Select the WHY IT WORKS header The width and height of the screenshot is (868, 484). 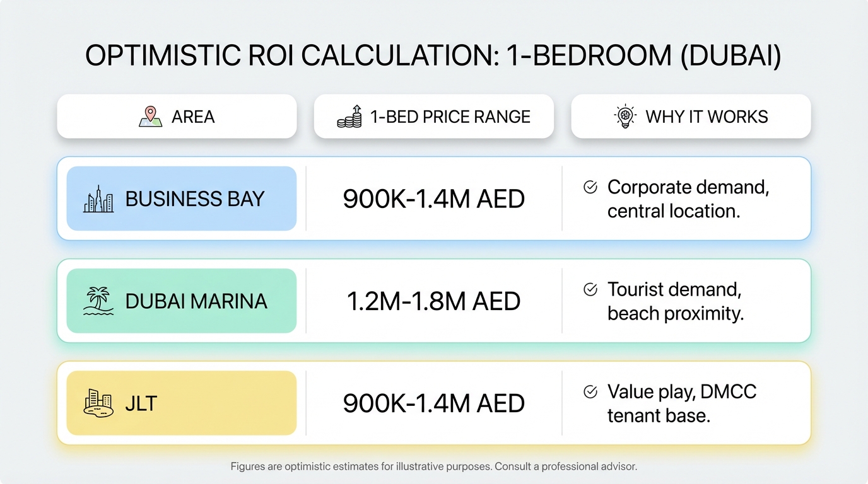(691, 117)
